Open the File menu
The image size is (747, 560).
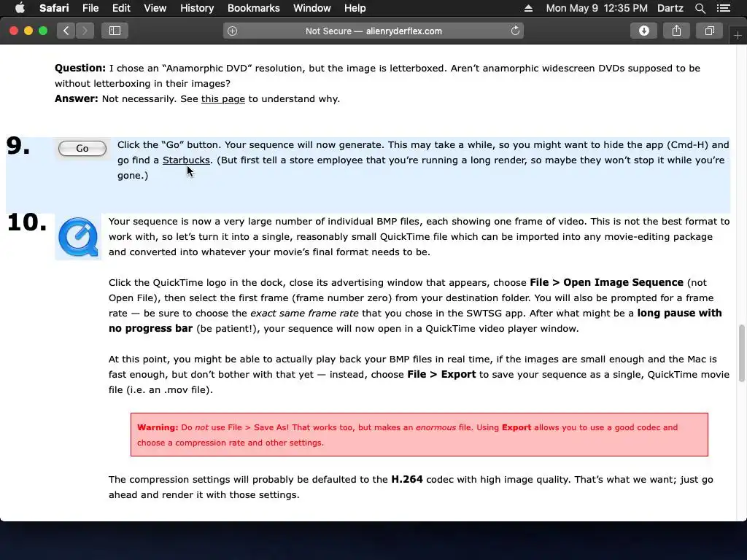(x=90, y=8)
